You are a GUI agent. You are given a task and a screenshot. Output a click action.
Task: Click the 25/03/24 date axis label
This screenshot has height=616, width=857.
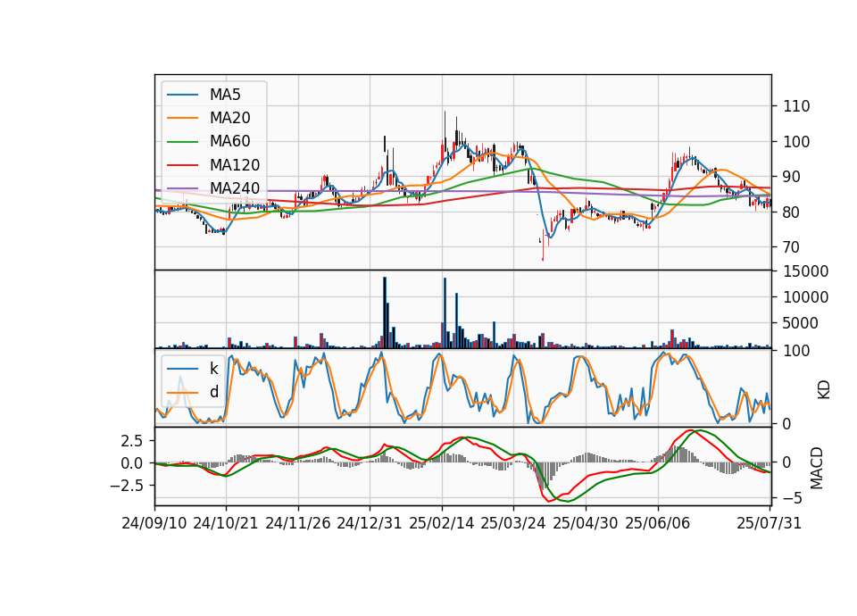click(513, 523)
